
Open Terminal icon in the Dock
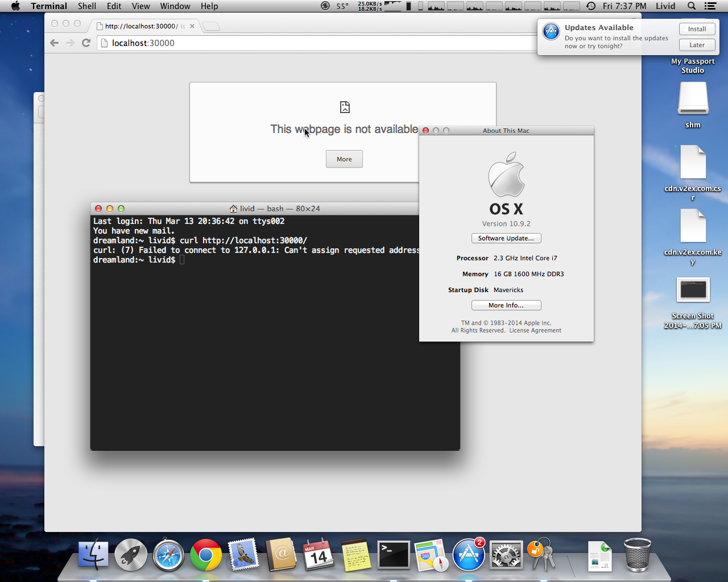point(394,555)
